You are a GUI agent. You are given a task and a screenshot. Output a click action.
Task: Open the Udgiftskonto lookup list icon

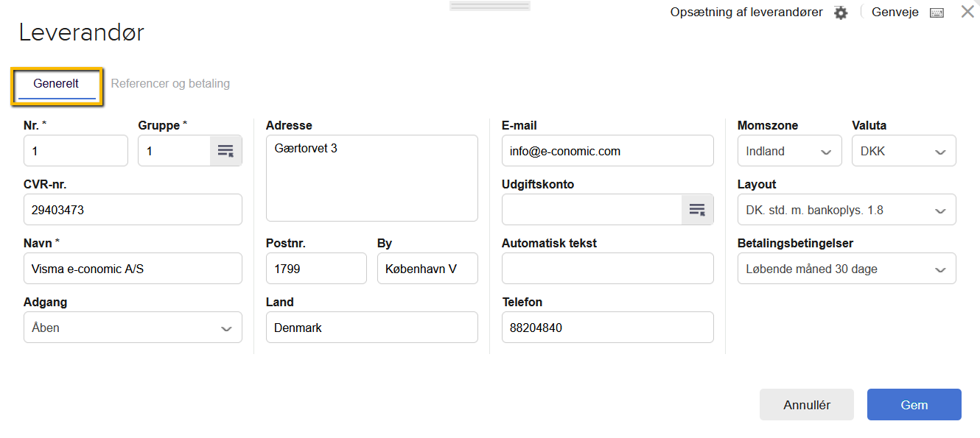697,210
